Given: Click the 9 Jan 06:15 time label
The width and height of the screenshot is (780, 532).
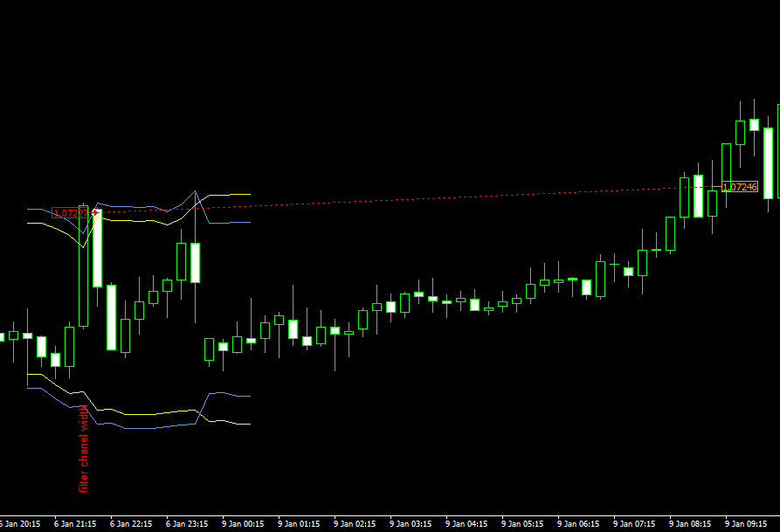Looking at the screenshot, I should click(x=578, y=524).
